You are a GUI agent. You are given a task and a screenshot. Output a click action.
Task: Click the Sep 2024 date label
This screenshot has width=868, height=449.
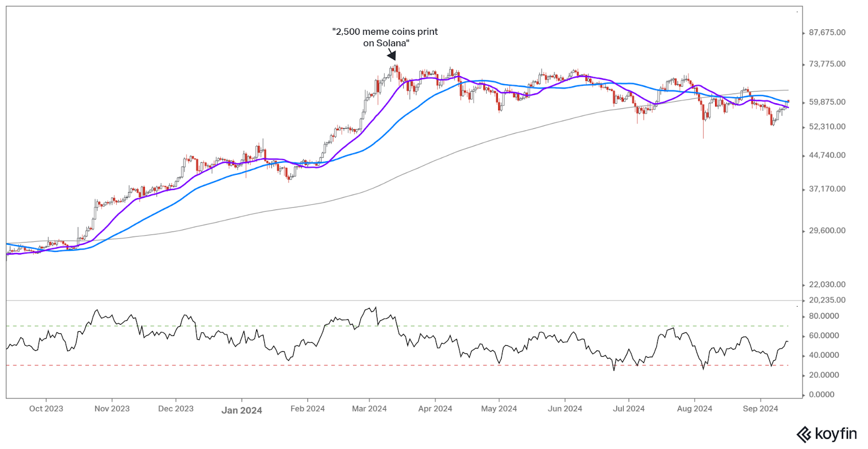point(761,409)
